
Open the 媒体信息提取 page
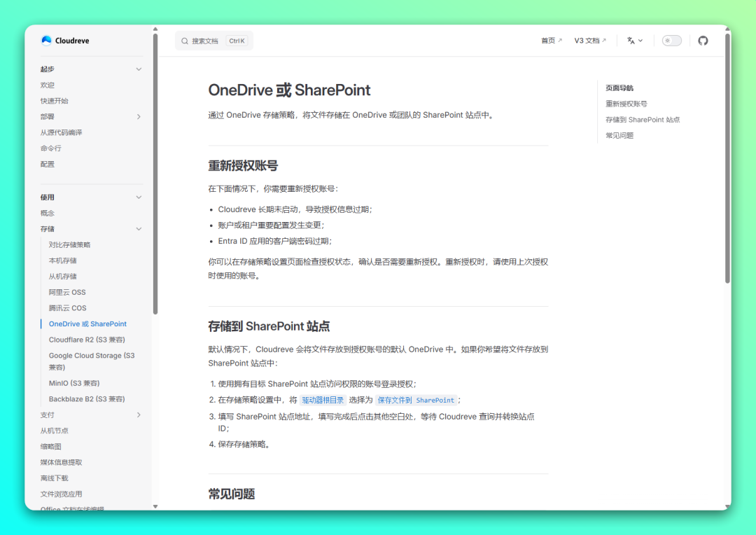pos(61,462)
